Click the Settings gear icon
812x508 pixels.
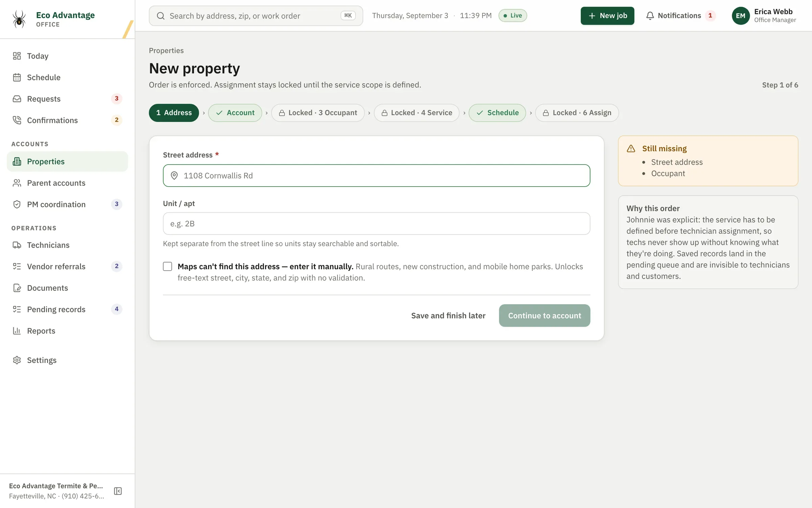(17, 360)
